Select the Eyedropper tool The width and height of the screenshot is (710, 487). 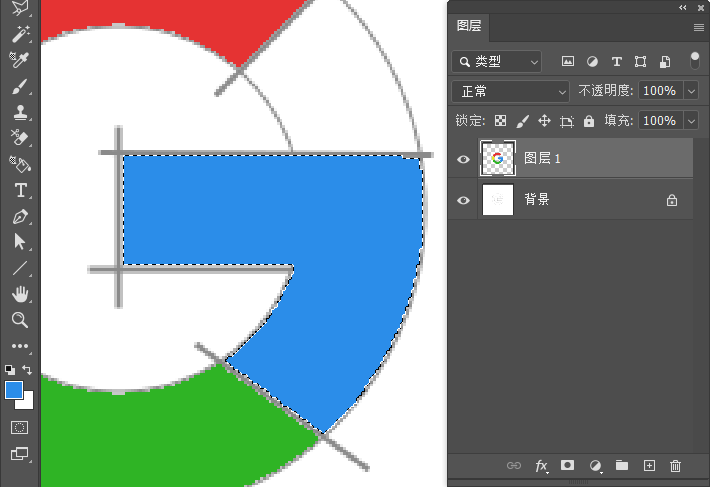(x=20, y=60)
